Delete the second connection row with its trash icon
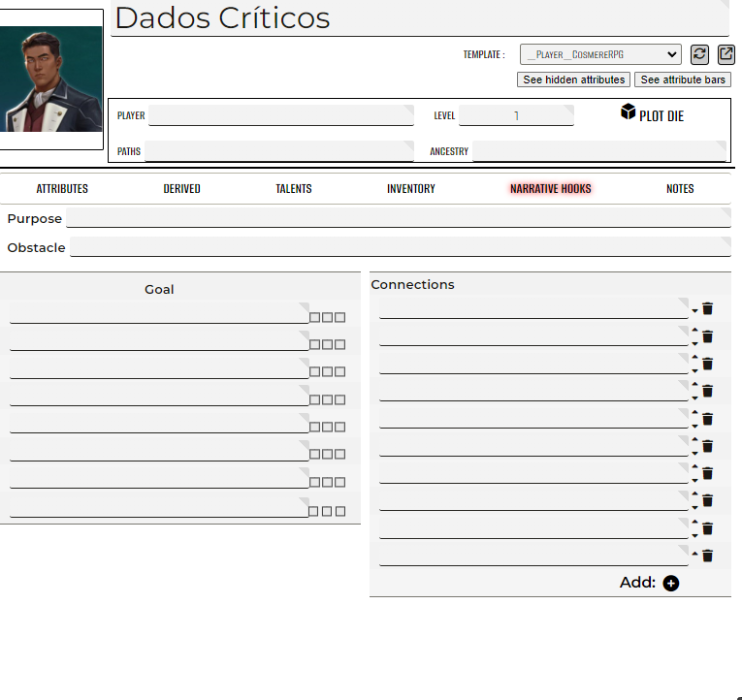 tap(707, 336)
